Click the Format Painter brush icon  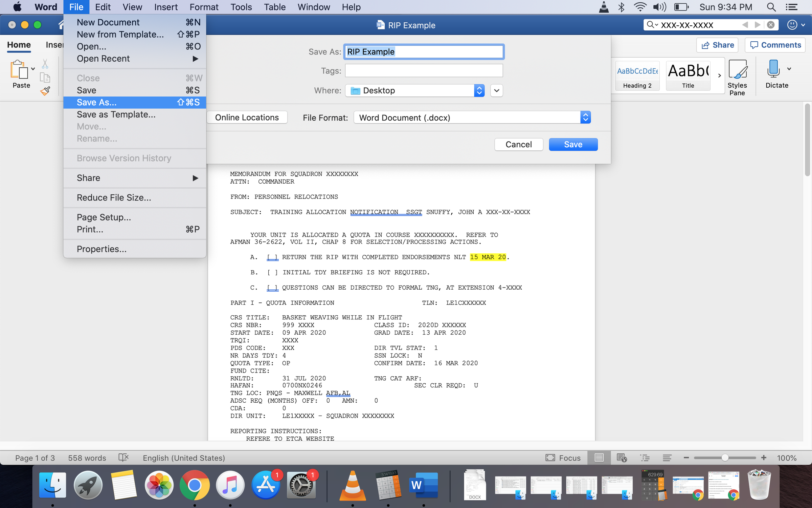pyautogui.click(x=45, y=91)
